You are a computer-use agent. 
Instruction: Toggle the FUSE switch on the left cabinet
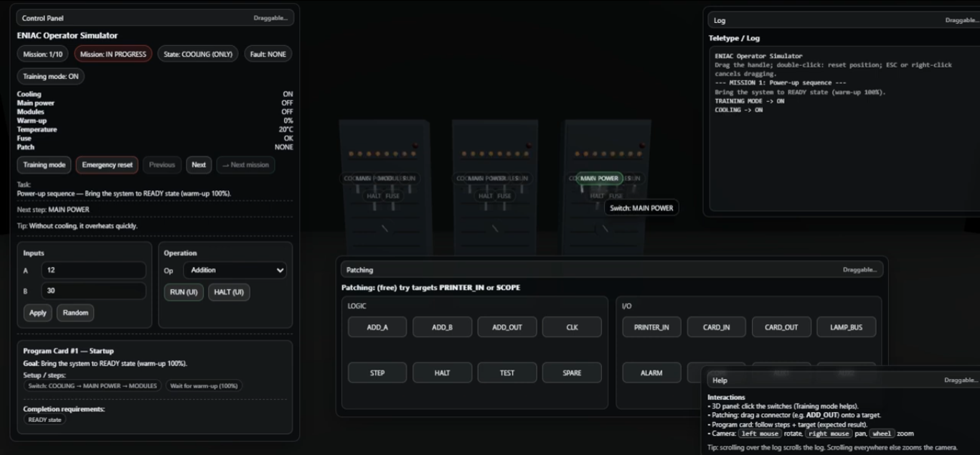coord(393,196)
